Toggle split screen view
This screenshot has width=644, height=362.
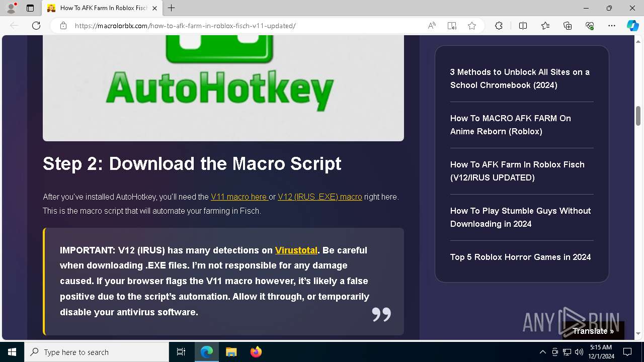pos(523,26)
